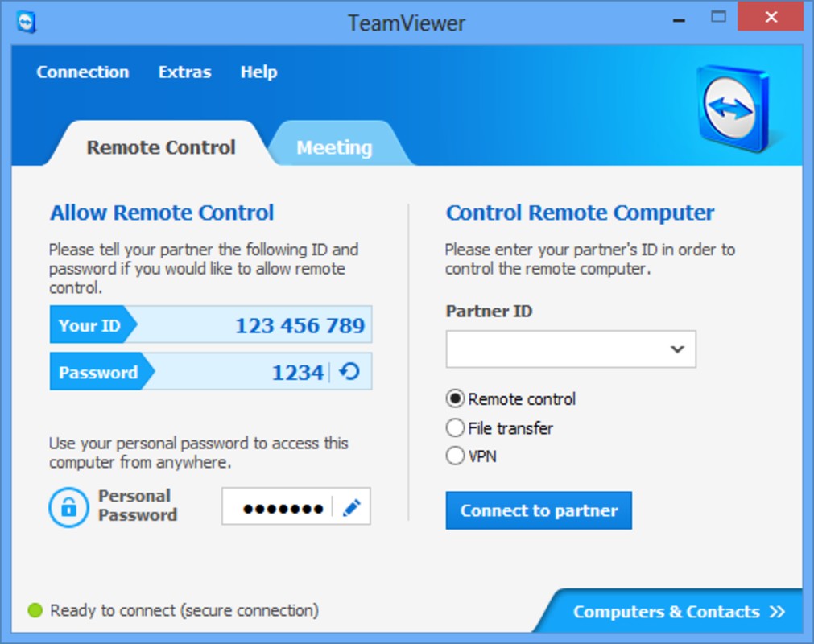
Task: Click the TeamViewer icon in the title bar
Action: coord(26,22)
